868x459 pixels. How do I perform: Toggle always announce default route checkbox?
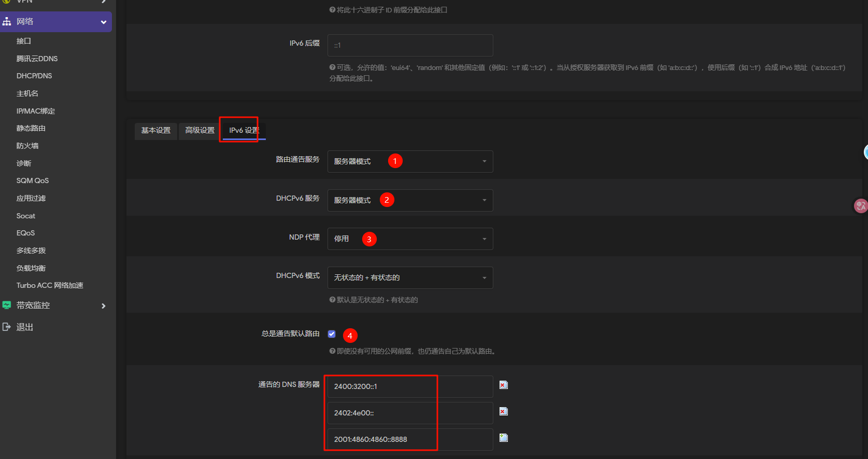tap(332, 334)
